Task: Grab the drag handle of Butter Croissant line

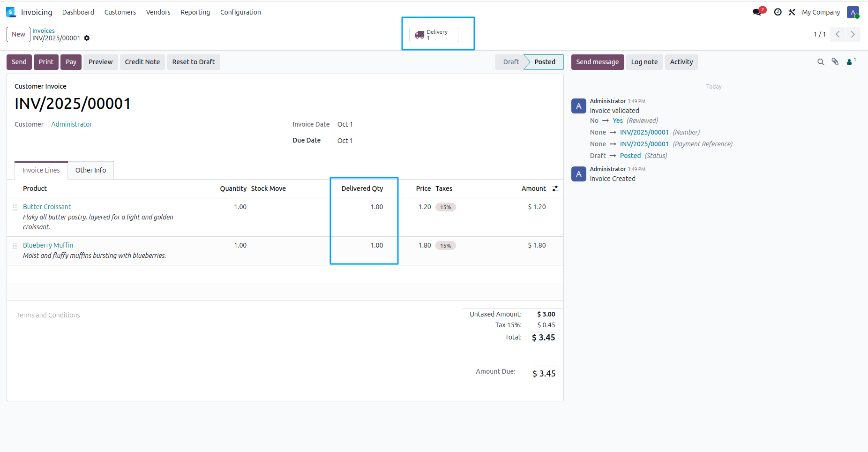Action: (15, 207)
